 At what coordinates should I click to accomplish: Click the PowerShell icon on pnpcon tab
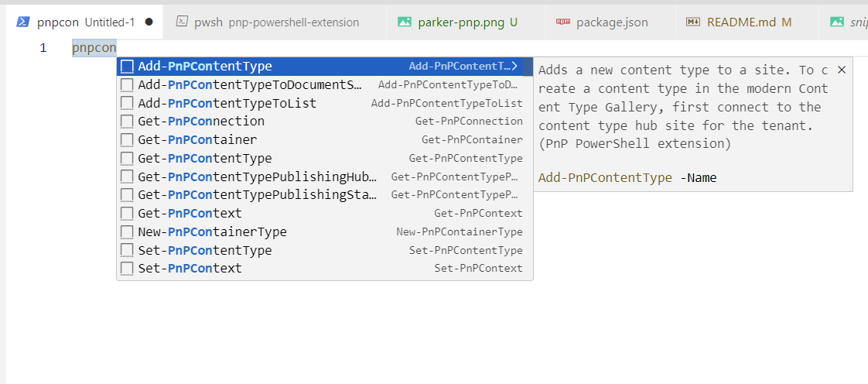tap(22, 22)
